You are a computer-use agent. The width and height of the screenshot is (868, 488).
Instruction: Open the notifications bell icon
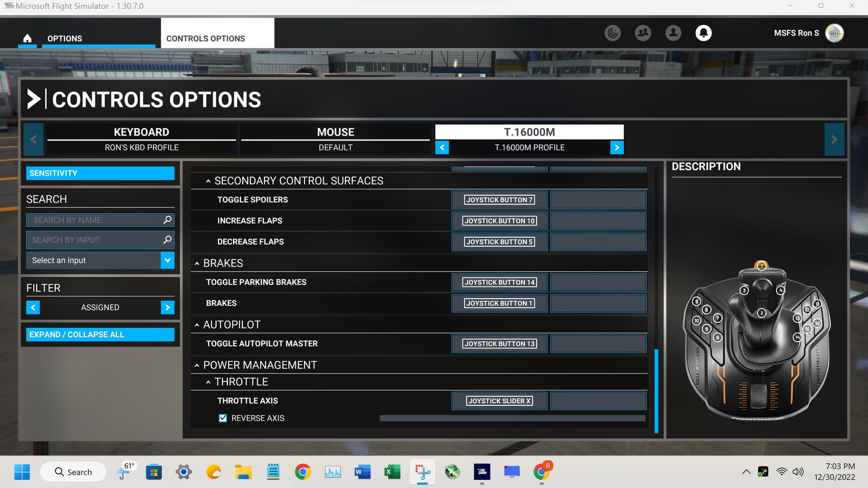click(703, 33)
